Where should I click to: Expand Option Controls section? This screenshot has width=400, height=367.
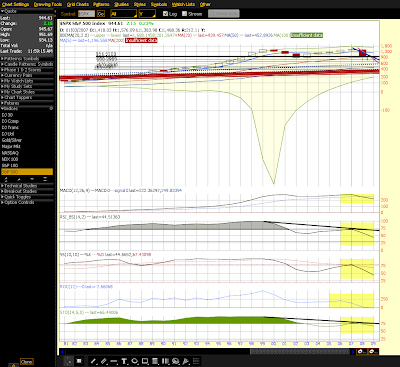click(x=27, y=202)
